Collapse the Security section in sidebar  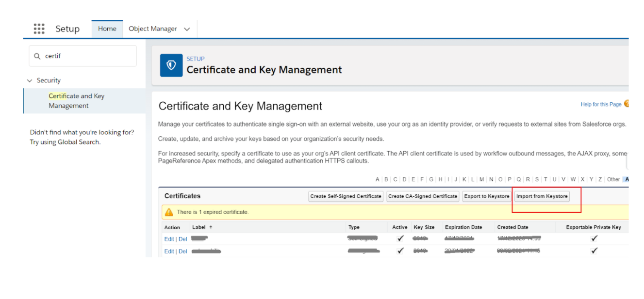(x=30, y=80)
